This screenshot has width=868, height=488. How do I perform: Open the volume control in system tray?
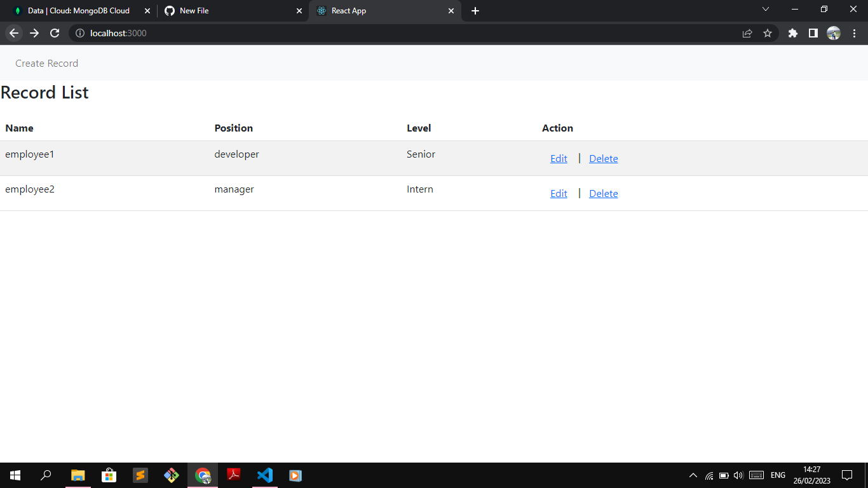tap(738, 475)
